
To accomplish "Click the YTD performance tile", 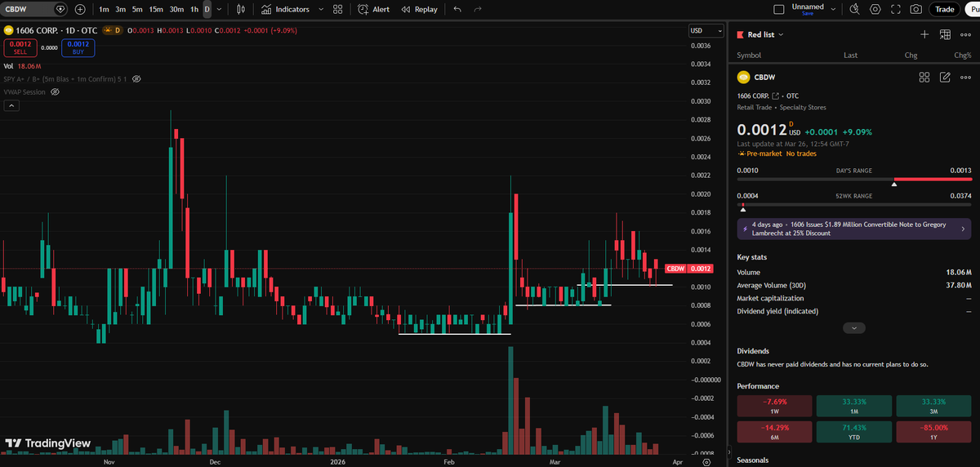I will pos(853,430).
